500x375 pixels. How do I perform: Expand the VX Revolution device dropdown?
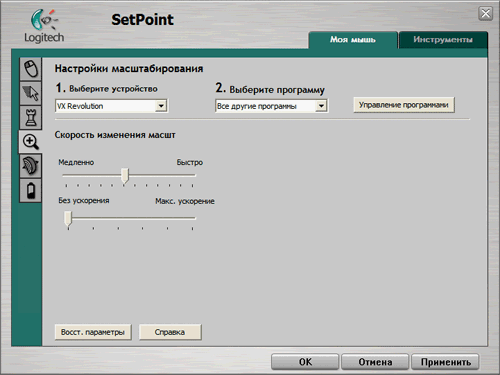[161, 106]
